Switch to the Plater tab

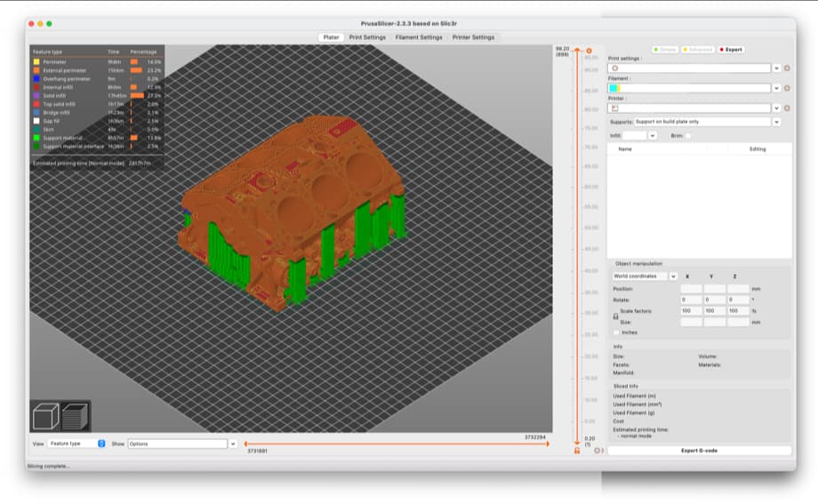331,37
